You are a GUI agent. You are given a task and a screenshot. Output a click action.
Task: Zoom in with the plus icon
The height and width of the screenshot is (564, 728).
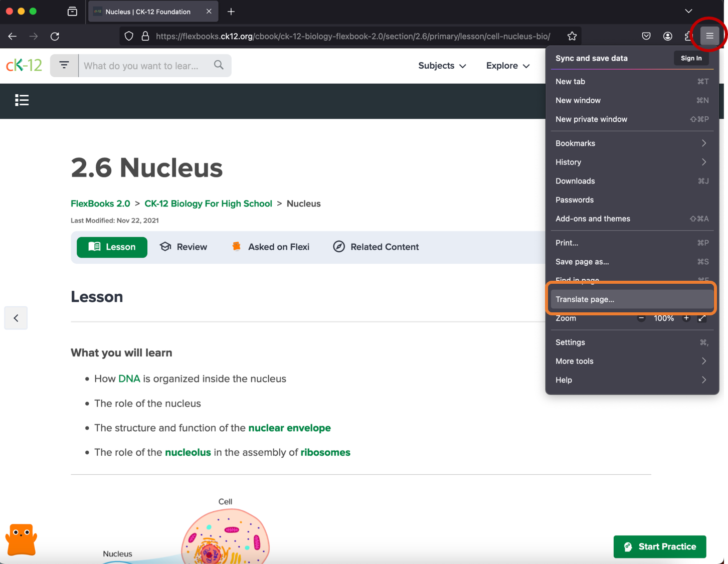(x=686, y=318)
